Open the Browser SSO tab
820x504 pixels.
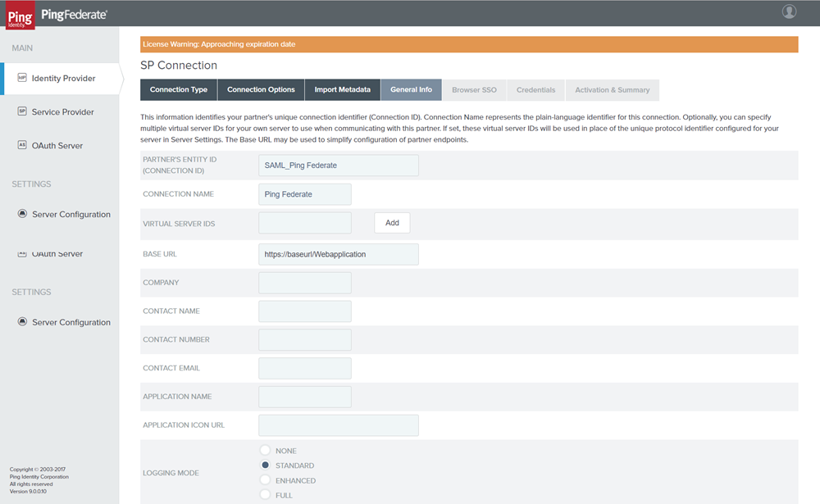pos(474,90)
